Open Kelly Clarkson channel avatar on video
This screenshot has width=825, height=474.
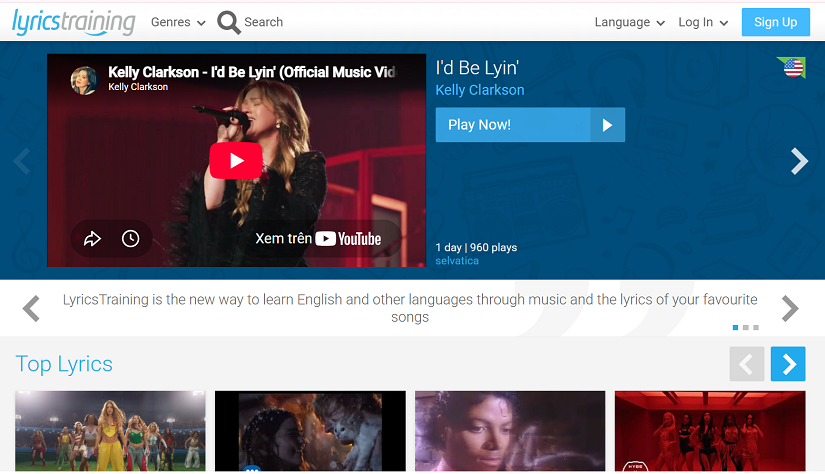(84, 80)
